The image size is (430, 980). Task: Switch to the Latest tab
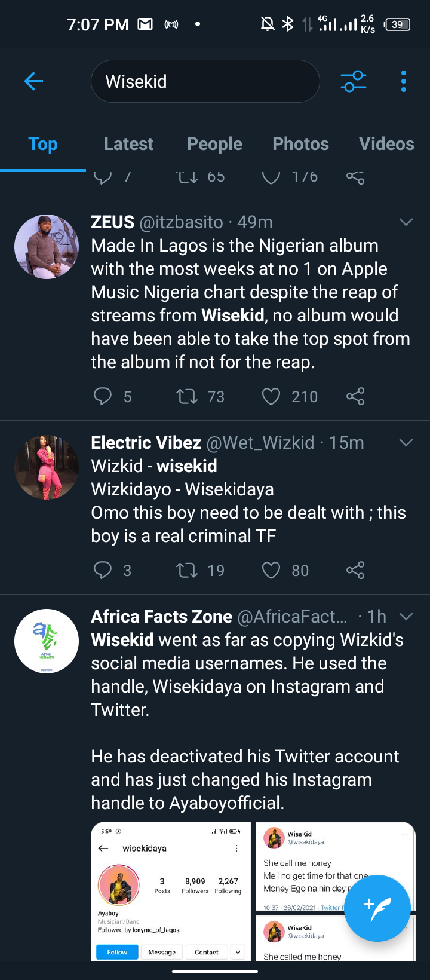128,144
